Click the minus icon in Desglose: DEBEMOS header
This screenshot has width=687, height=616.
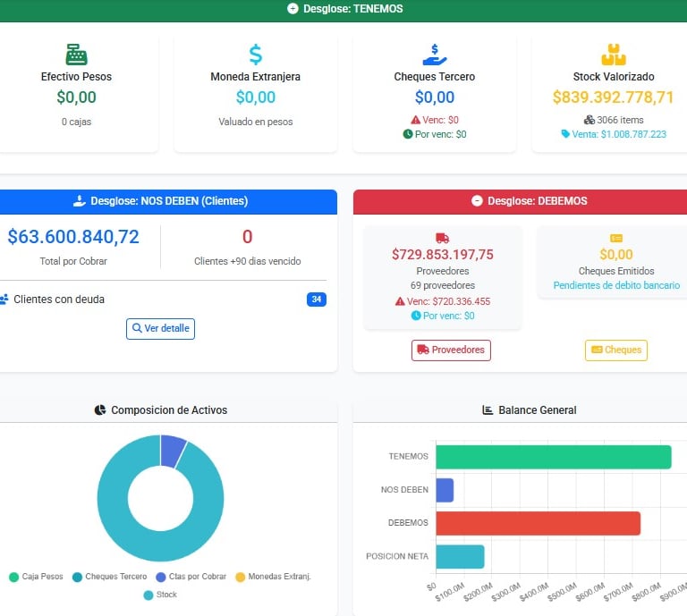[477, 200]
